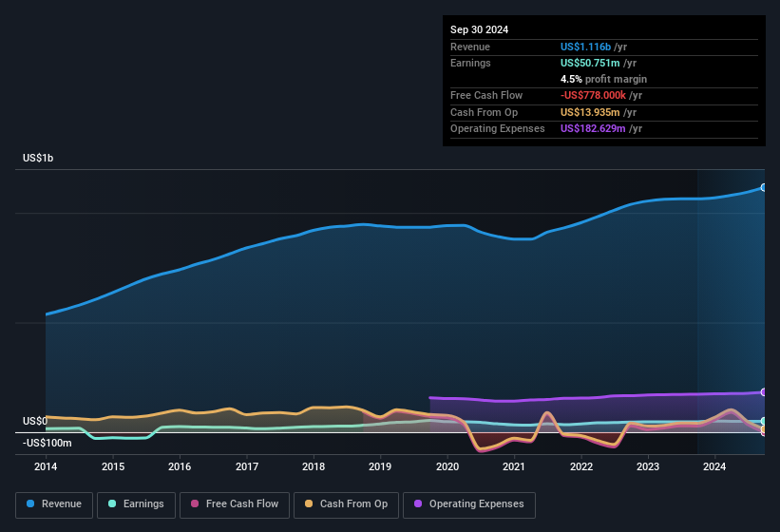Click the US$50.751m earnings value

590,63
